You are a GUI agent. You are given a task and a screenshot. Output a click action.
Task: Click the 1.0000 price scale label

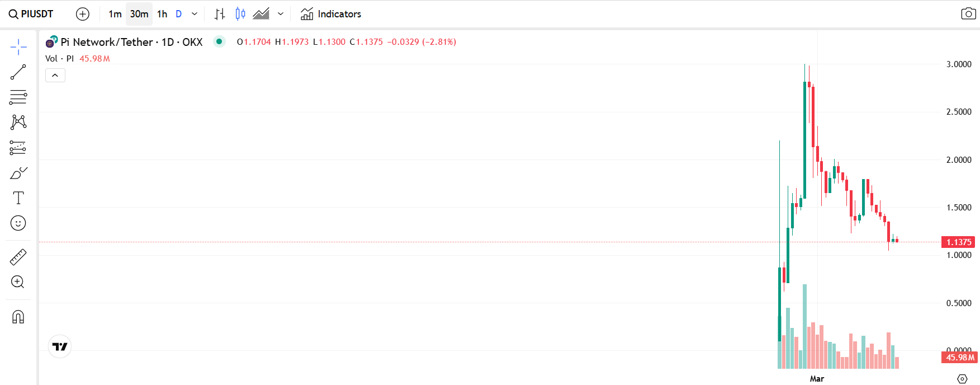point(959,255)
